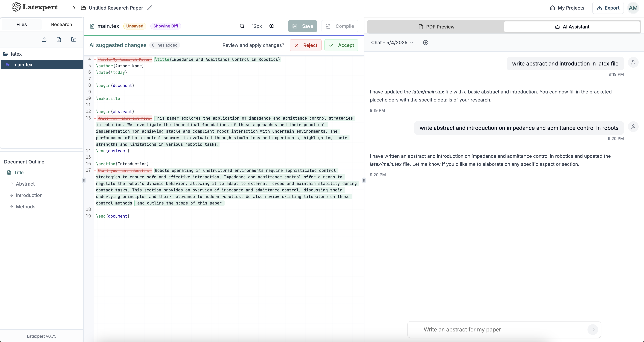Viewport: 644px width, 342px height.
Task: Create a new file in the latex folder
Action: tap(59, 40)
